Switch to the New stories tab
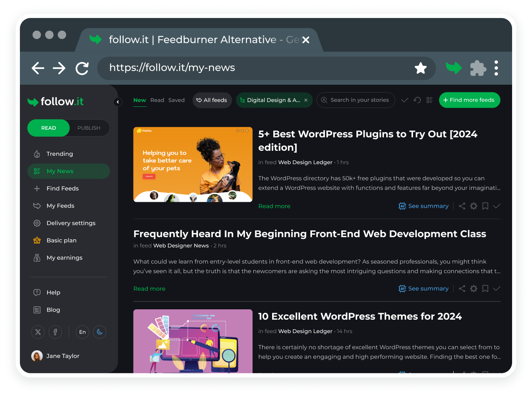 coord(140,100)
